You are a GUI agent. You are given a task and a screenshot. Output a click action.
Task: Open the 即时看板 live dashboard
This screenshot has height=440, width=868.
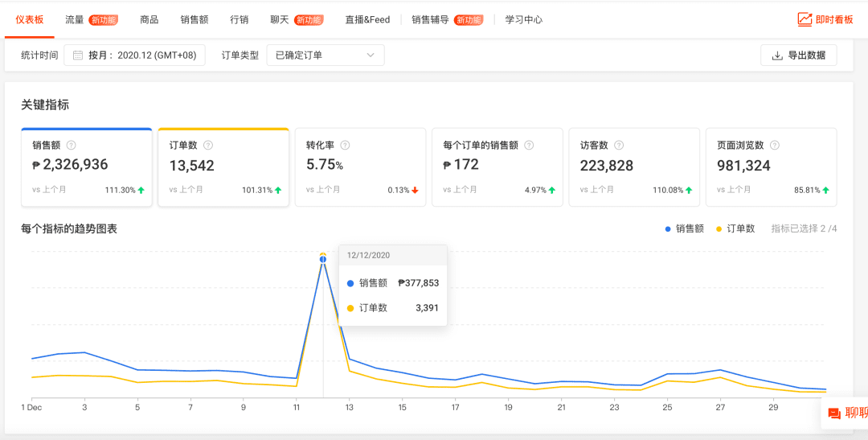pyautogui.click(x=825, y=19)
